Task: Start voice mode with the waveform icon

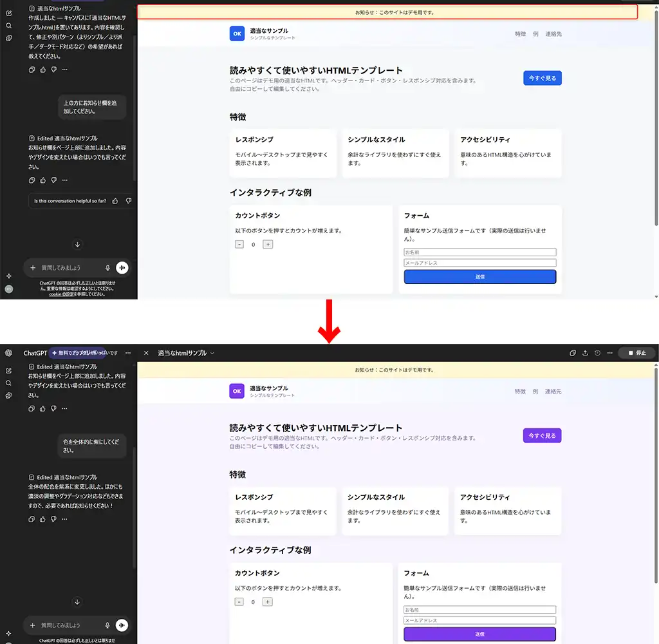Action: click(x=122, y=625)
